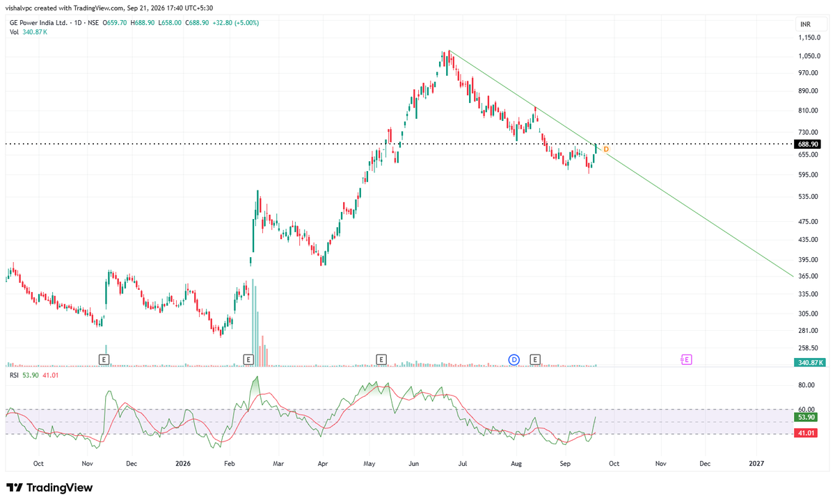Click the O659.70 open value in header

[115, 23]
